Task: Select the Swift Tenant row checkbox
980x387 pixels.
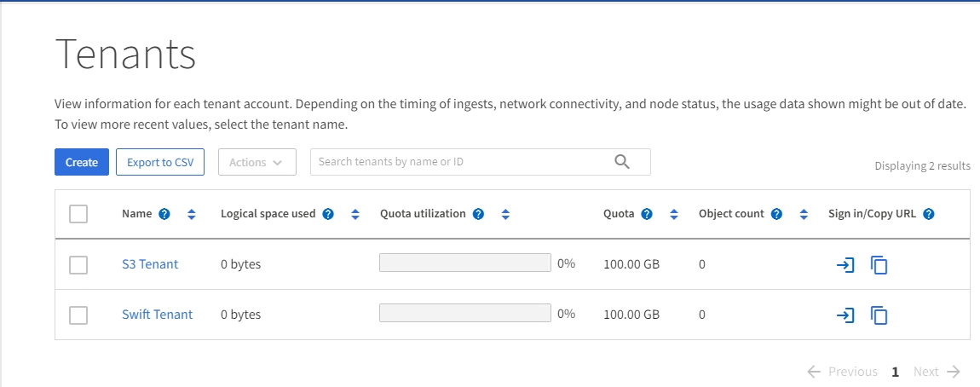Action: pos(78,315)
